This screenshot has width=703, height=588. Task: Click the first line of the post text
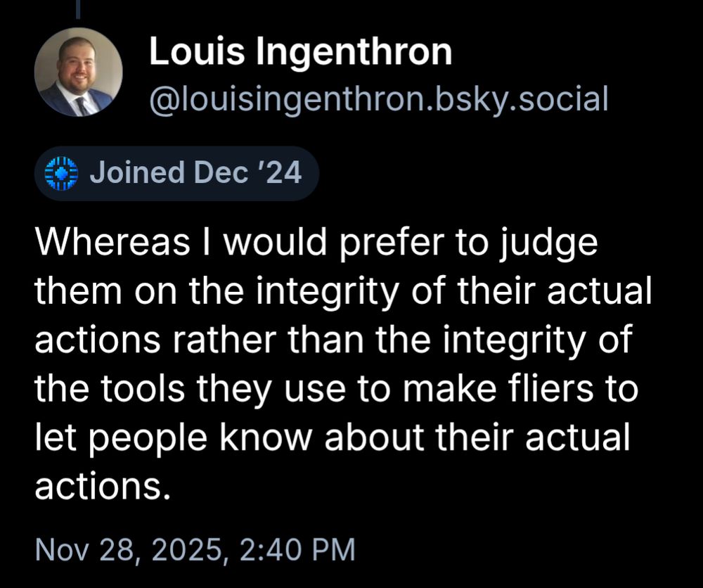tap(316, 241)
